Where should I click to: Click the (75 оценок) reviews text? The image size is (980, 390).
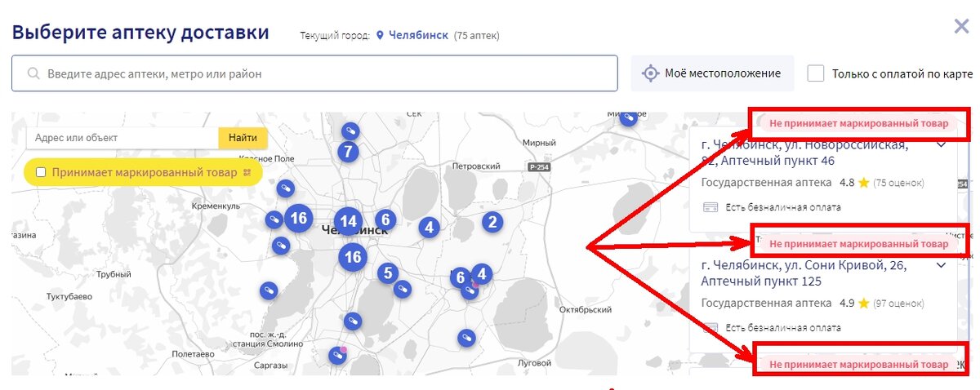pyautogui.click(x=899, y=183)
